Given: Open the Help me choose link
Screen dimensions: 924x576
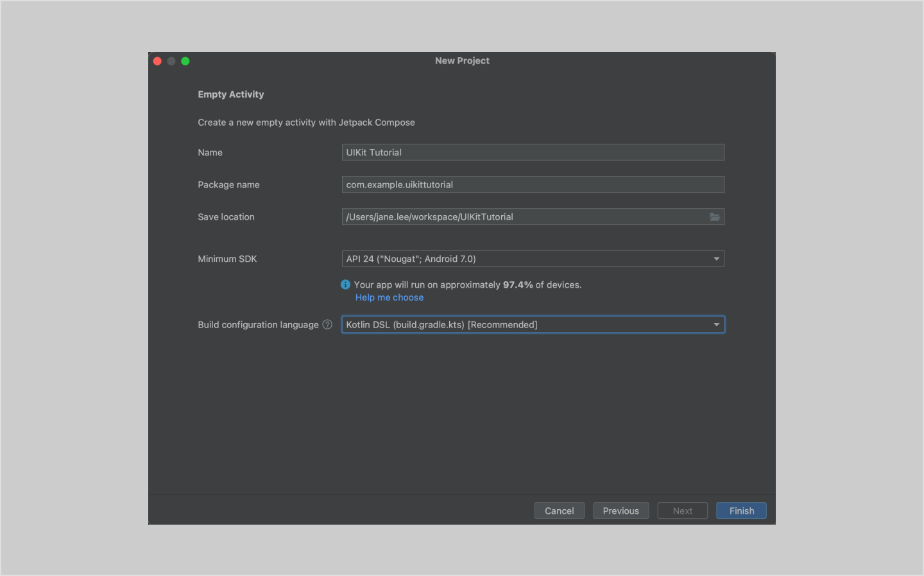Looking at the screenshot, I should (389, 297).
